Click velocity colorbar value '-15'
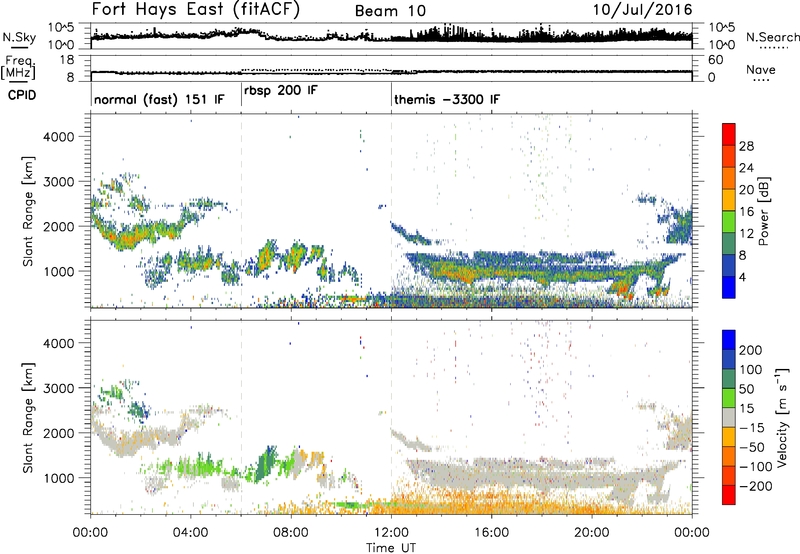800x554 pixels. [753, 427]
